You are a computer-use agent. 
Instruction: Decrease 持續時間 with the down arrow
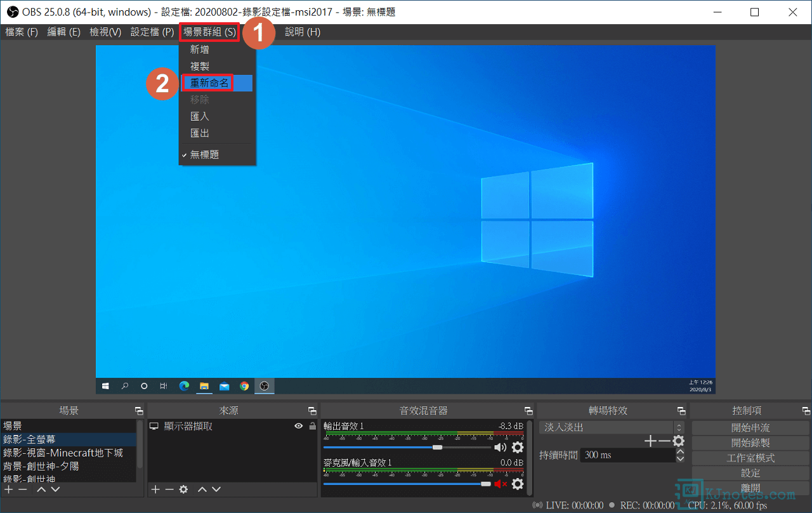(681, 458)
